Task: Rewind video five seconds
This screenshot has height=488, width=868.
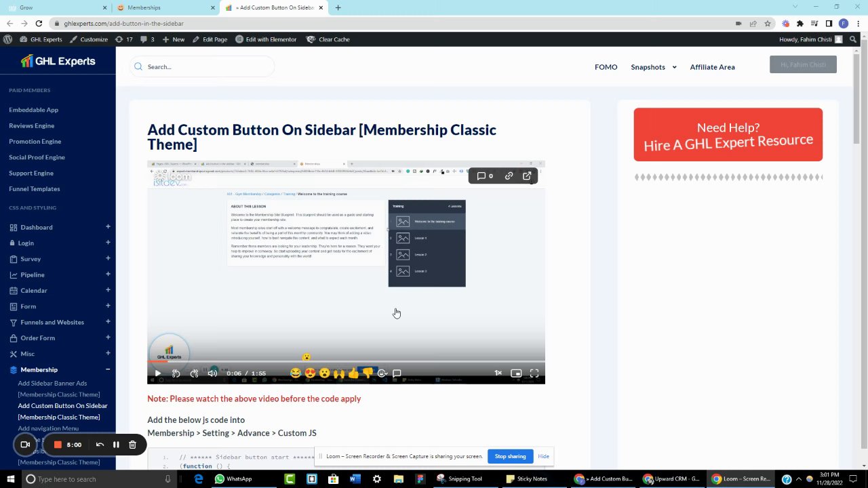Action: point(176,373)
